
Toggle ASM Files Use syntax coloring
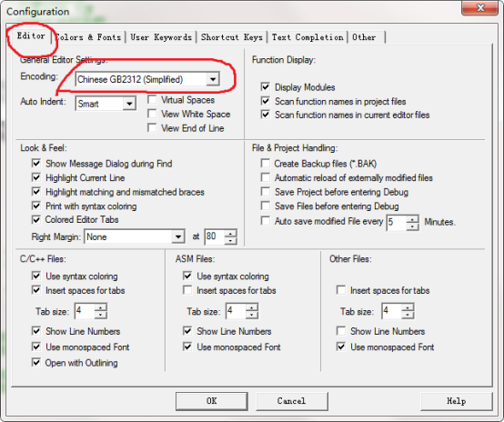[187, 276]
